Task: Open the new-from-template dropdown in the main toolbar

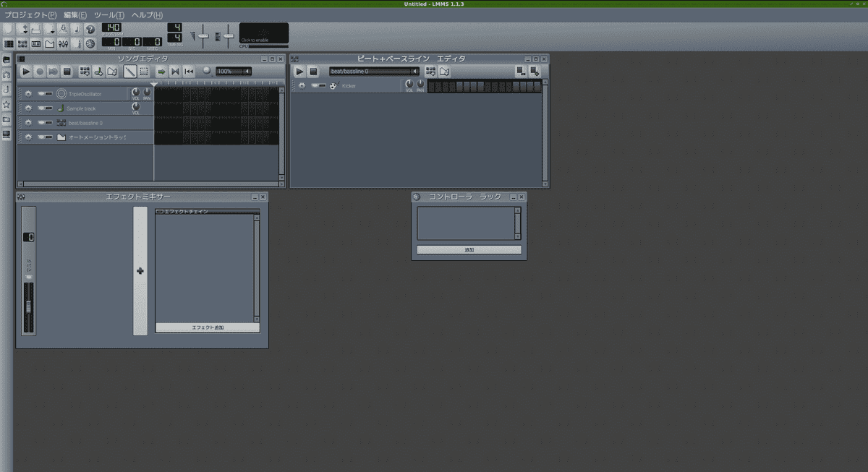Action: pyautogui.click(x=22, y=29)
